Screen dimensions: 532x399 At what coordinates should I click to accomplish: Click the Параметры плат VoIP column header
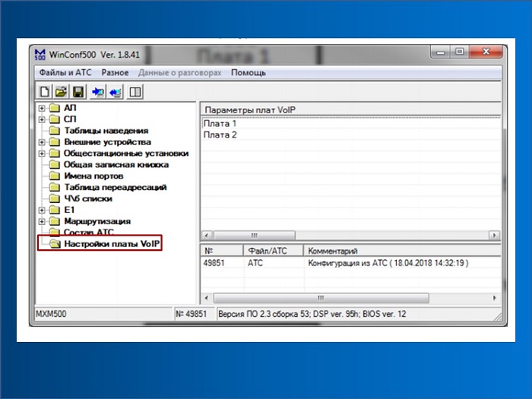click(x=351, y=110)
